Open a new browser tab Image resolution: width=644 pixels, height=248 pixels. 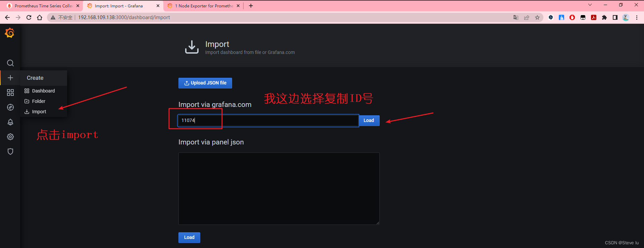251,6
